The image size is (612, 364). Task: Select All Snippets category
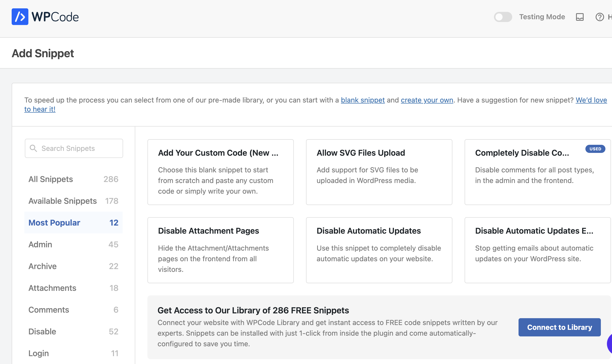73,179
